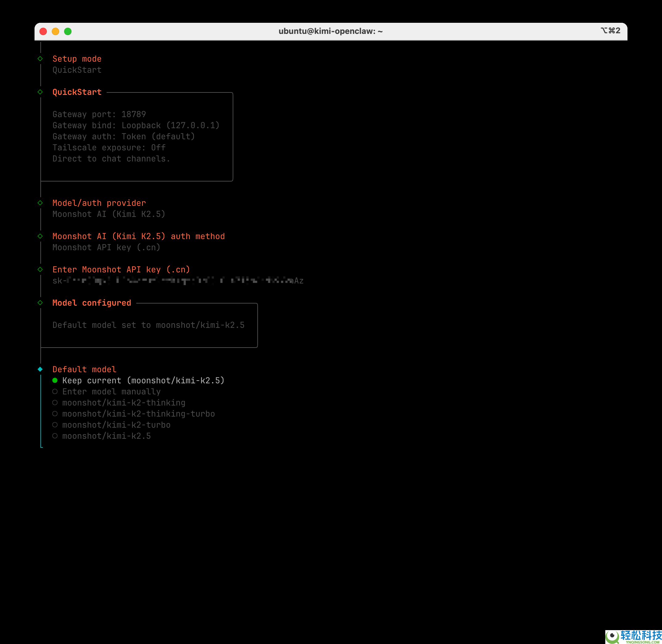Select the 'Keep current (moonshot/kimi-k2.5)' option
662x644 pixels.
tap(138, 381)
